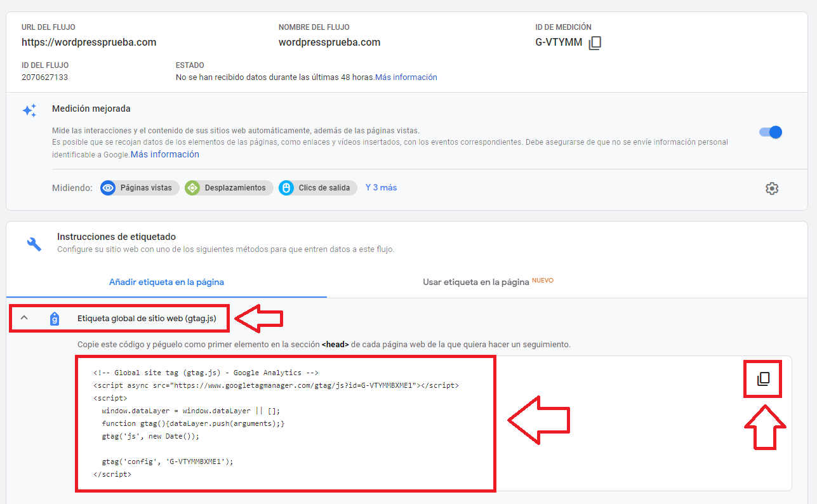Click the sparkle icon beside Medición mejorada
The width and height of the screenshot is (817, 504).
click(x=29, y=110)
